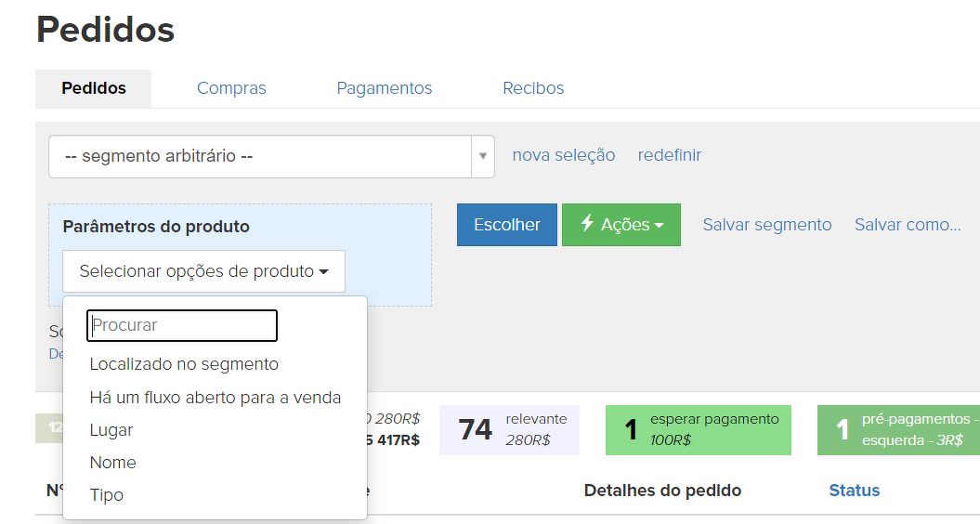
Task: Pick the Nome option from list
Action: [113, 463]
